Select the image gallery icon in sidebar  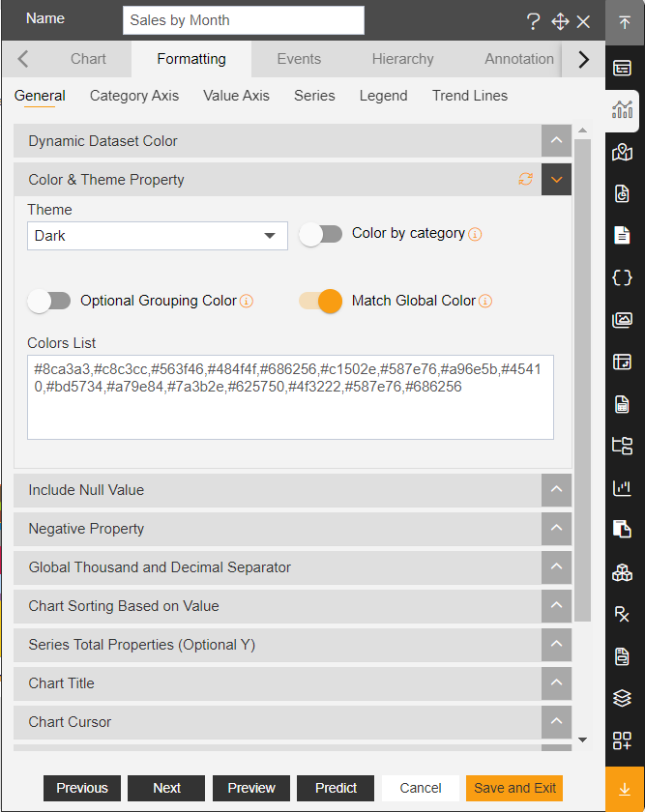[622, 320]
